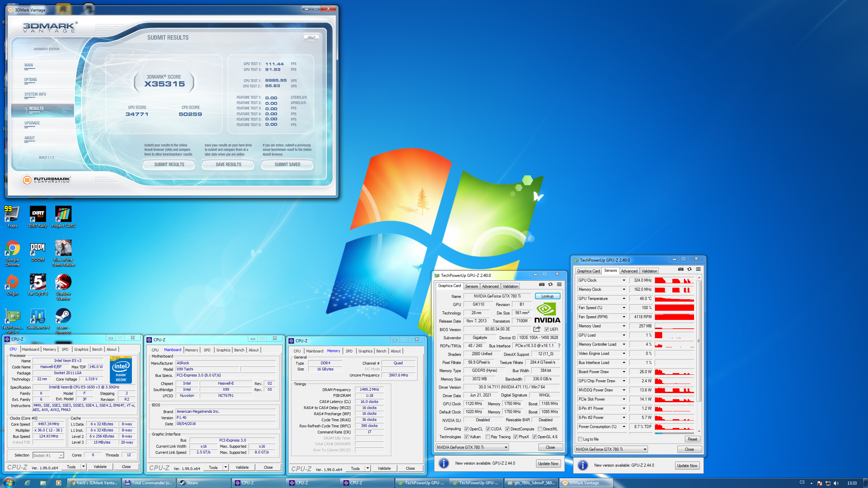Click SAVE RESULTS in 3DMark Vantage
Viewport: 868px width, 488px height.
pyautogui.click(x=228, y=164)
